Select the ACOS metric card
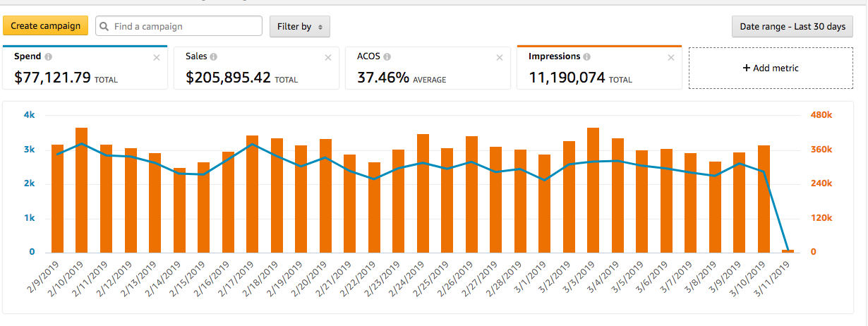Screen dimensions: 868x326 pyautogui.click(x=428, y=68)
